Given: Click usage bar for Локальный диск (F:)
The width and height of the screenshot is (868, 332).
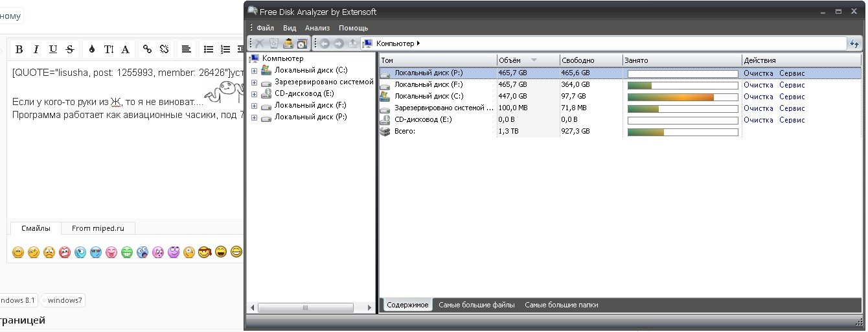Looking at the screenshot, I should coord(683,86).
